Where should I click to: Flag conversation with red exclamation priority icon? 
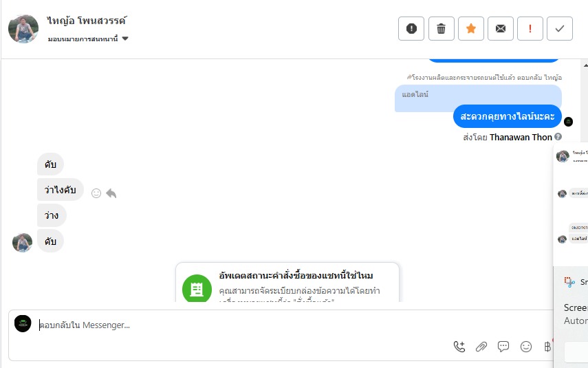point(530,28)
